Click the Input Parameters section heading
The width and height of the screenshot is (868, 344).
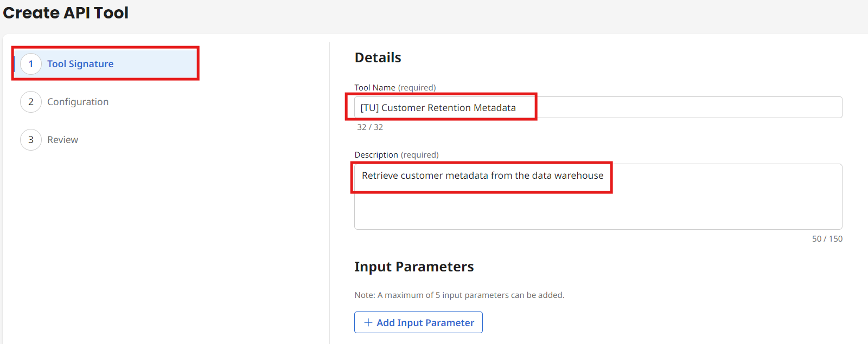tap(414, 267)
